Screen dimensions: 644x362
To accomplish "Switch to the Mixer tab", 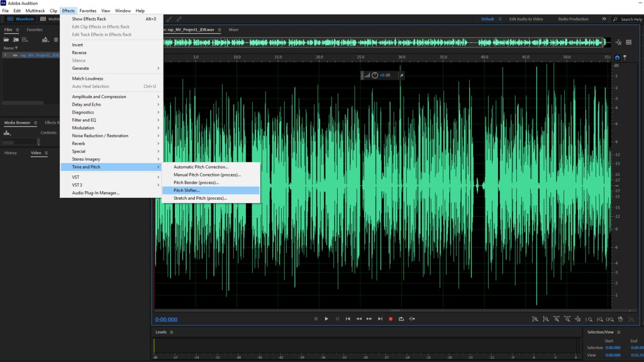I will pos(234,30).
